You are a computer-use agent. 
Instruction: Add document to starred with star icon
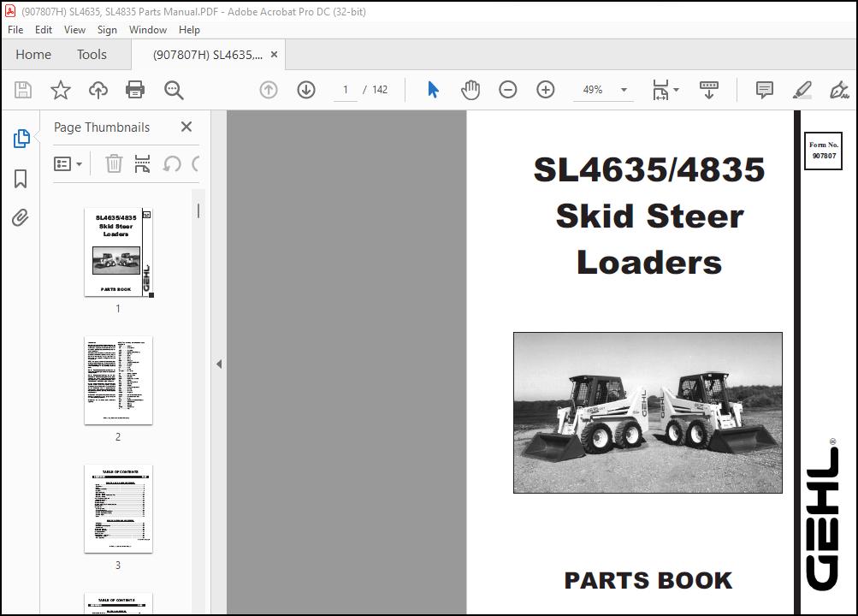coord(60,90)
